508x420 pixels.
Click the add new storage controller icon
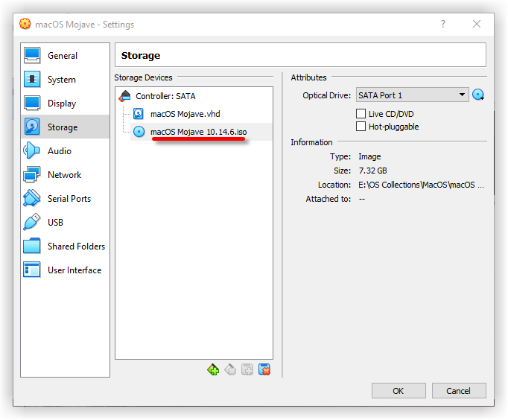point(214,369)
